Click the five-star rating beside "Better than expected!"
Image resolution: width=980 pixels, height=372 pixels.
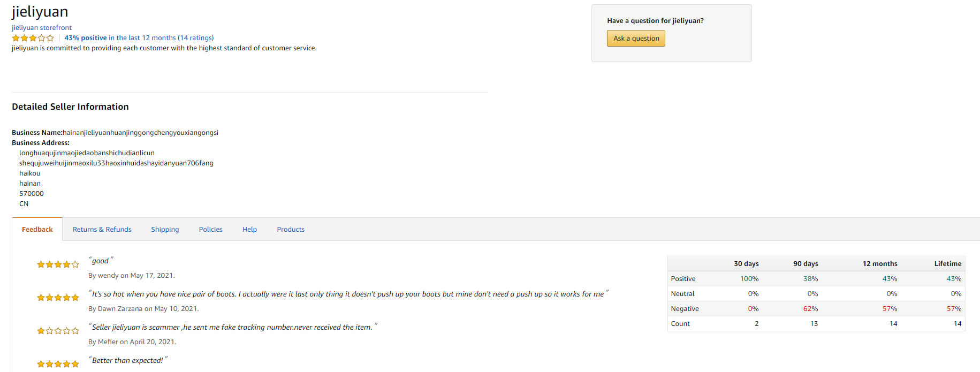[58, 364]
